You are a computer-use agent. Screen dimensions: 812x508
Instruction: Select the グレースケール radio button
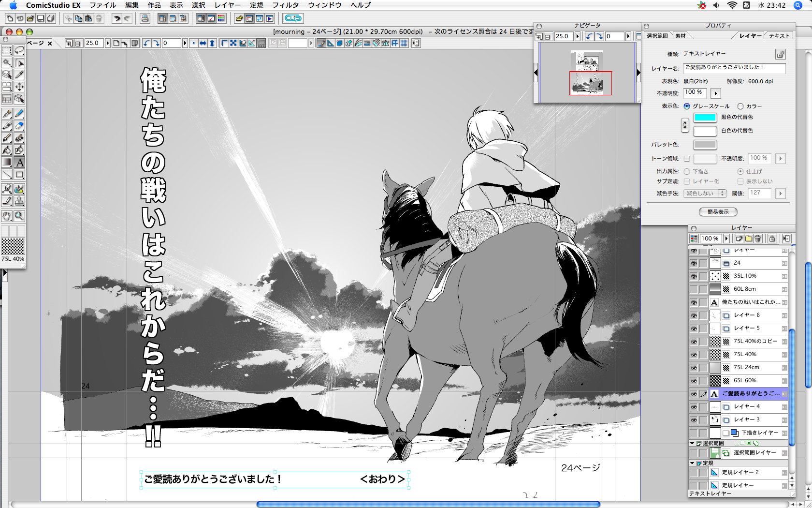[x=687, y=106]
